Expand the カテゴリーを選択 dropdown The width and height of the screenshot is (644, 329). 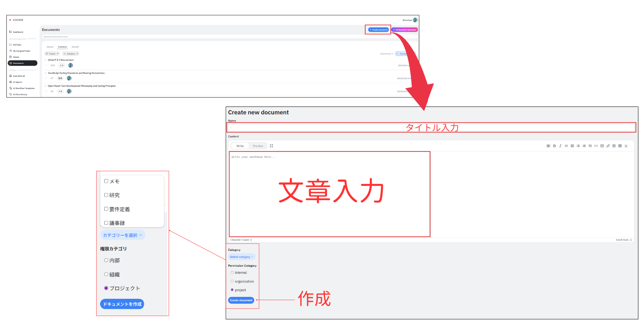point(123,235)
